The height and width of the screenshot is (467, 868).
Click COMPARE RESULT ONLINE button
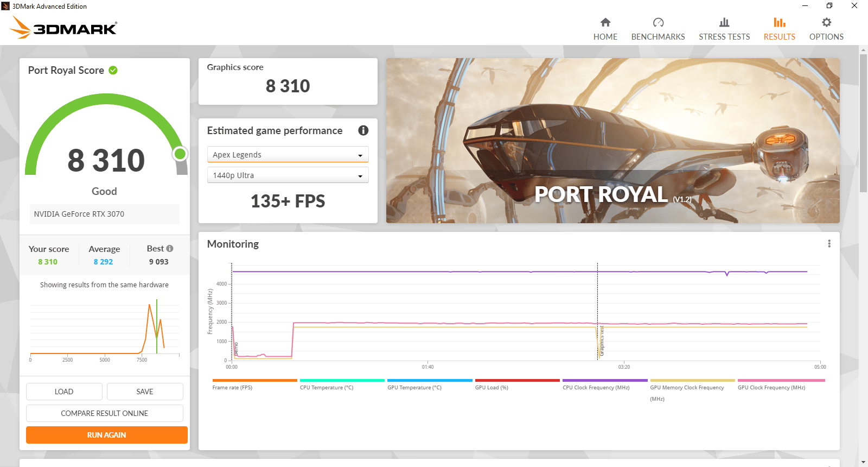click(105, 413)
